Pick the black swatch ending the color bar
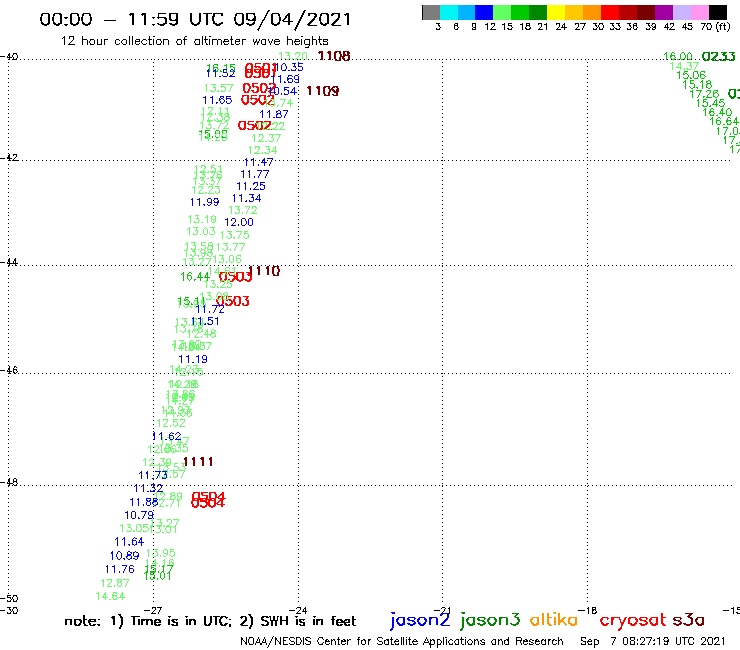The width and height of the screenshot is (740, 650). (717, 12)
